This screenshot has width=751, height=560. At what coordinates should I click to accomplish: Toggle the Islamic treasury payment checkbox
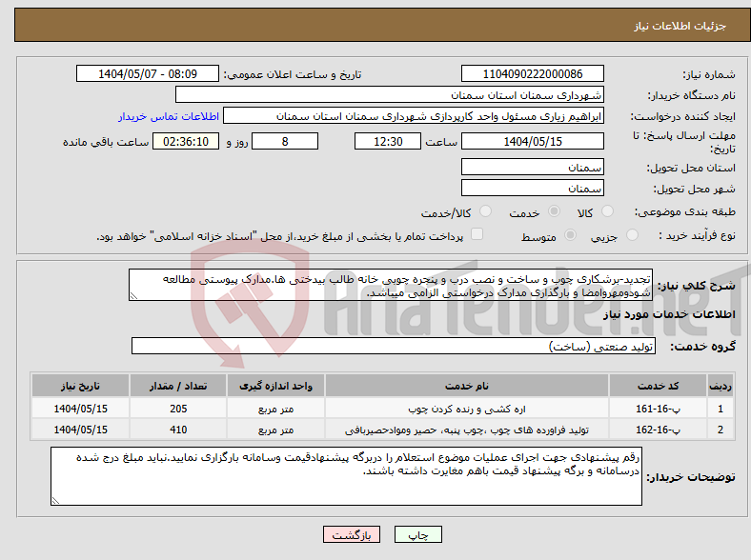[477, 234]
